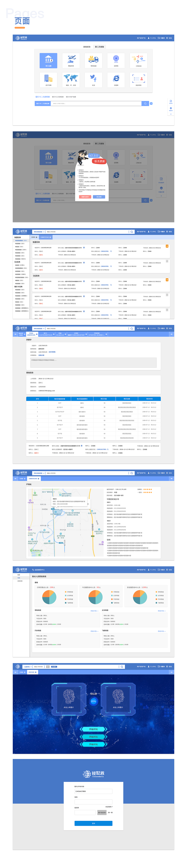Screen dimensions: 187x868
Task: Select 物流数据 ( 2109983 ) in results sidebar
Action: tap(21, 296)
